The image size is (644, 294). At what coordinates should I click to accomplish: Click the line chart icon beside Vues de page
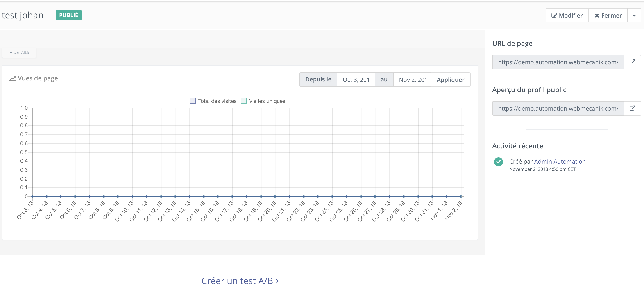coord(12,78)
